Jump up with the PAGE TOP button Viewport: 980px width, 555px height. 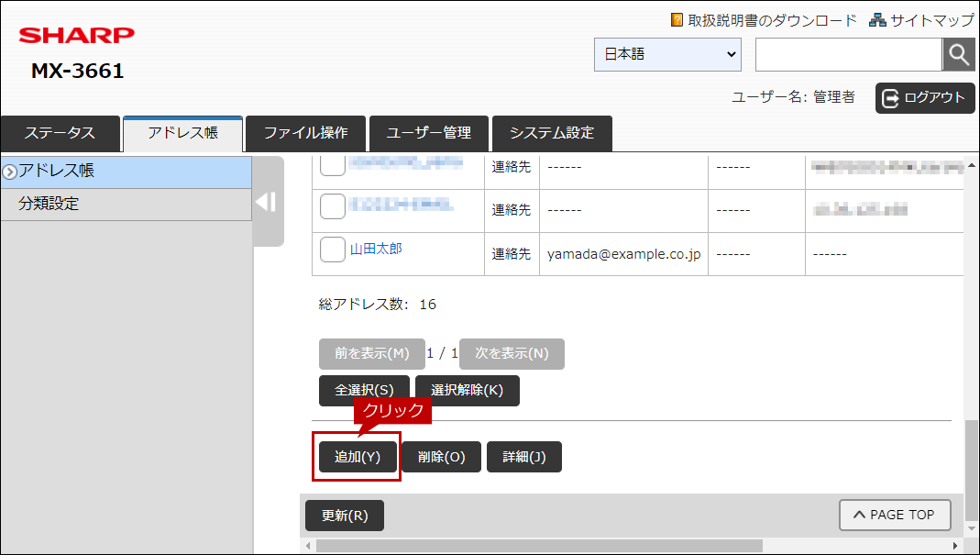895,515
